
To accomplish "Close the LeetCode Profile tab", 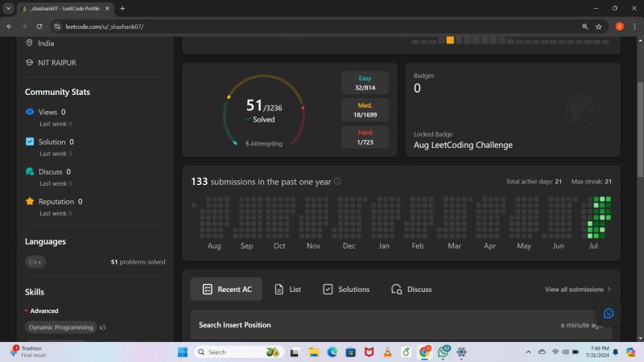I will tap(107, 8).
